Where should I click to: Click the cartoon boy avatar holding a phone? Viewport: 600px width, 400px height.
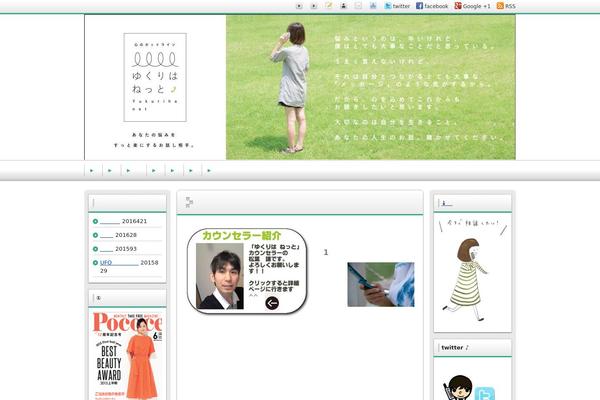point(458,387)
